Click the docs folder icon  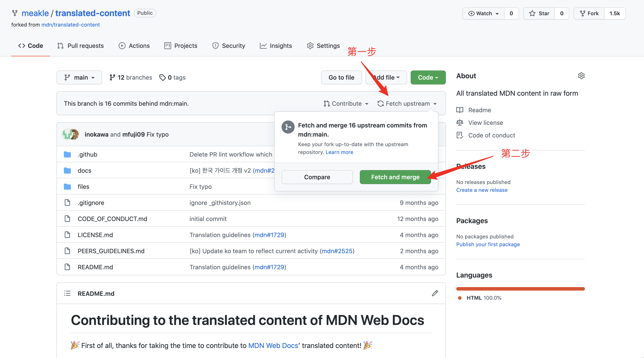click(x=67, y=171)
